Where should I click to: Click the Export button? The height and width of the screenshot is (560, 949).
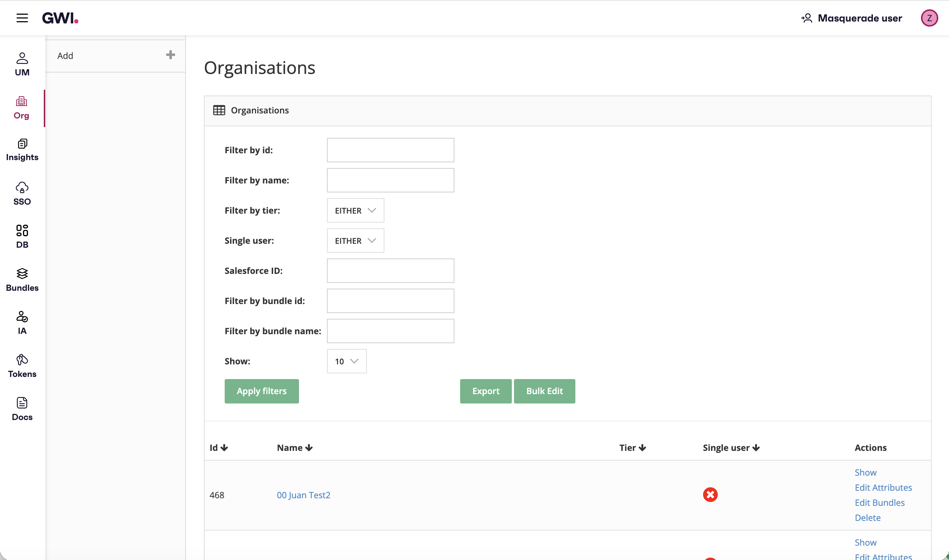486,391
